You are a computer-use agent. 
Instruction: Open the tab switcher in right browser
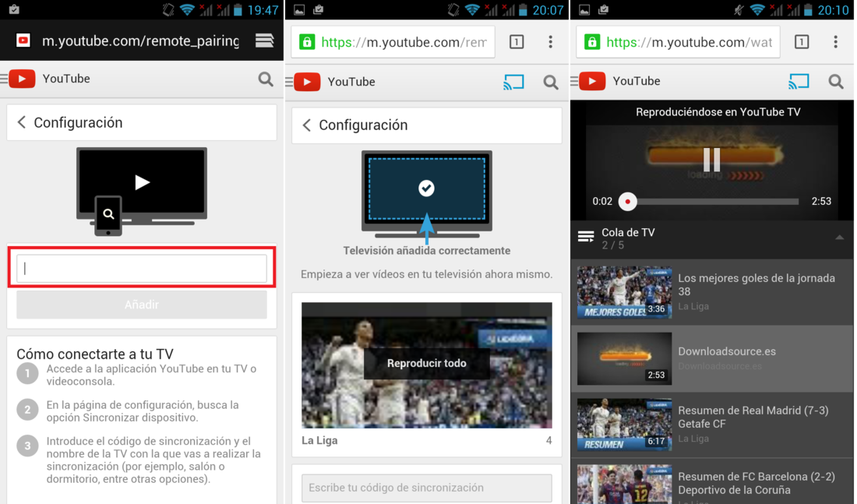802,42
